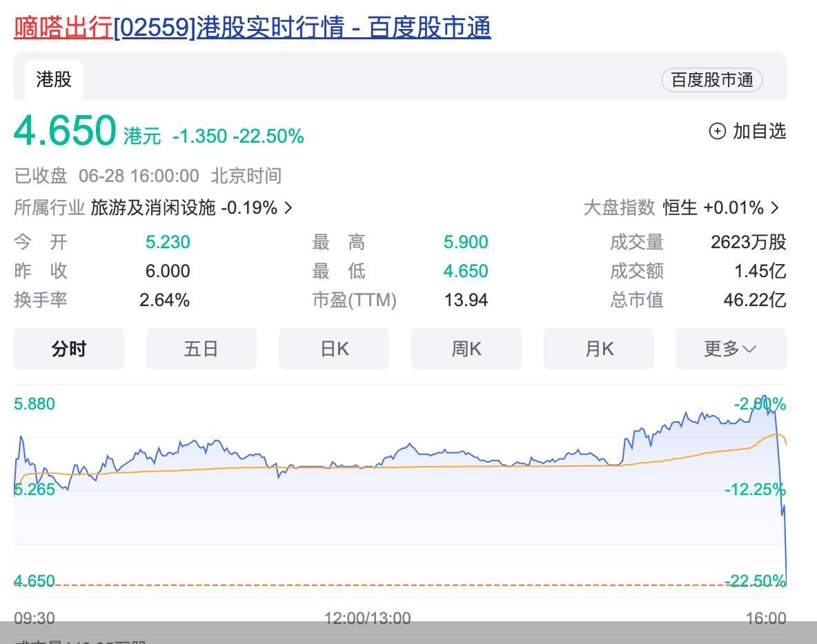The image size is (817, 644).
Task: Click the 成交量 value 2623万股
Action: click(x=748, y=242)
